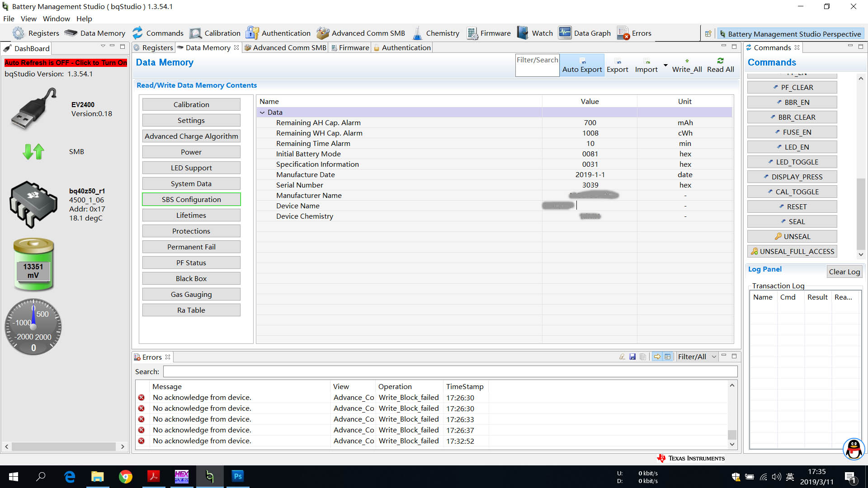
Task: Open the Import dropdown arrow
Action: click(665, 66)
